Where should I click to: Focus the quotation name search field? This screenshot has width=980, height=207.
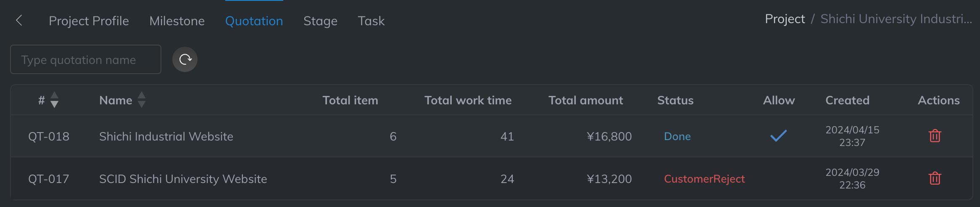point(86,60)
